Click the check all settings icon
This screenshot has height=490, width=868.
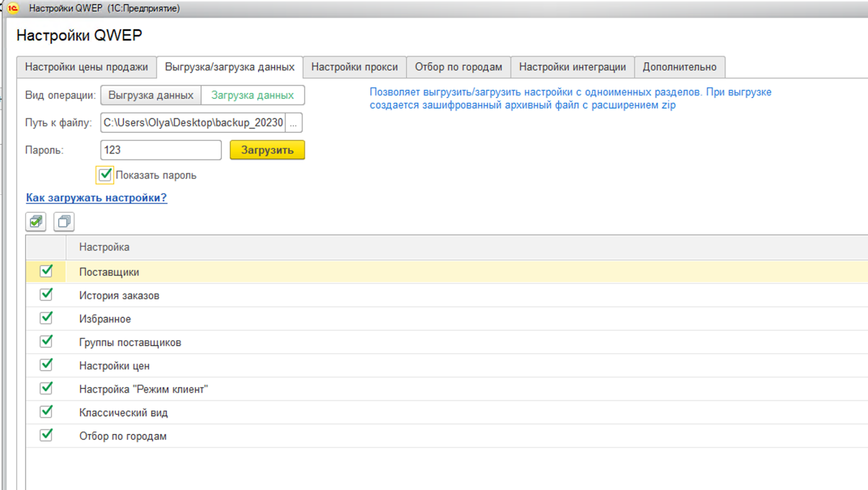tap(36, 222)
